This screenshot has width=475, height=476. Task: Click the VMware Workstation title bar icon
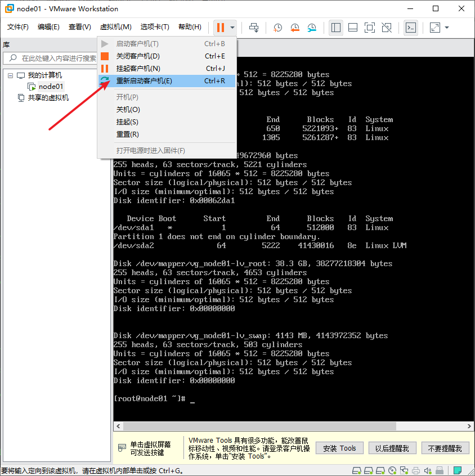click(10, 8)
